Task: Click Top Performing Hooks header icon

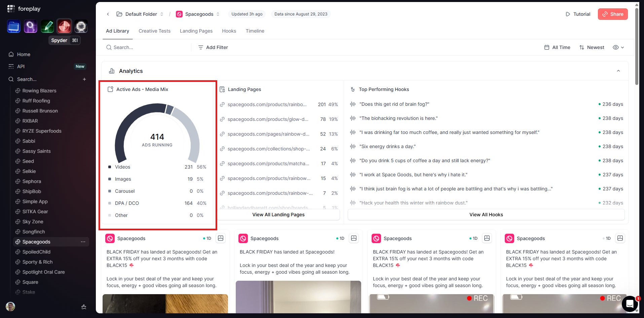Action: pyautogui.click(x=353, y=89)
